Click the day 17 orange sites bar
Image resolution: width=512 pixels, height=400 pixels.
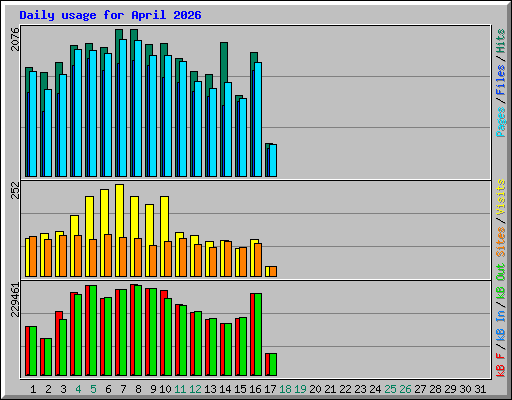click(x=273, y=271)
